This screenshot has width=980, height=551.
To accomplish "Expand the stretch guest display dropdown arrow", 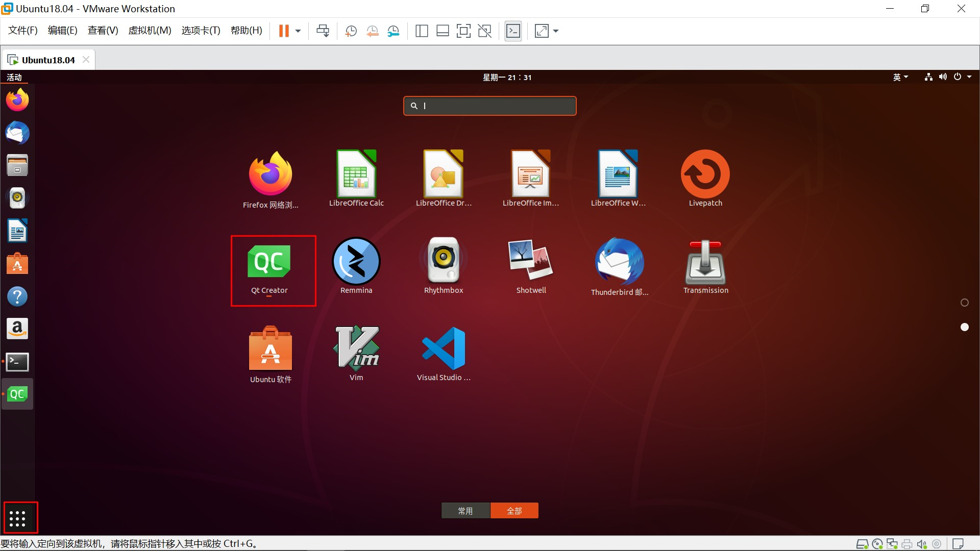I will [556, 31].
